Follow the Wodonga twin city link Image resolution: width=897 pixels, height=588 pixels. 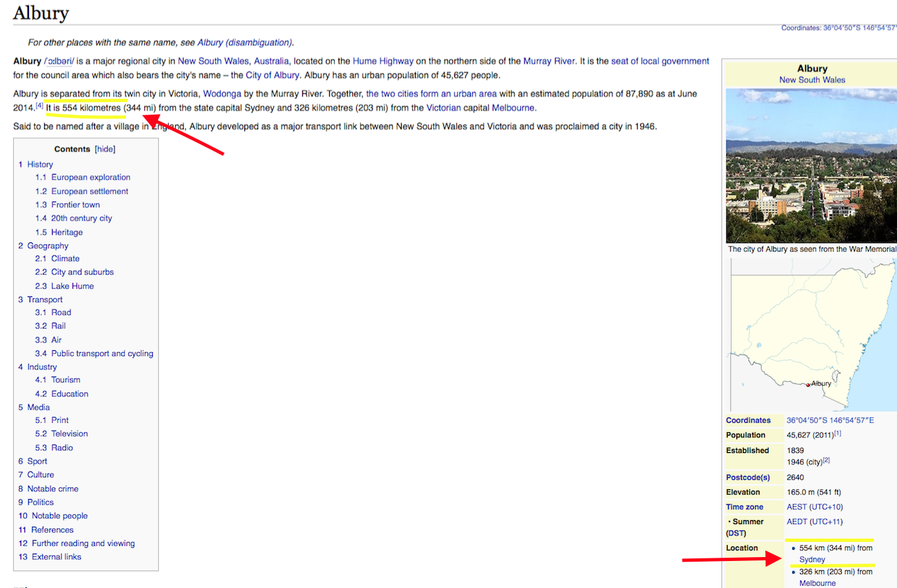pyautogui.click(x=224, y=94)
